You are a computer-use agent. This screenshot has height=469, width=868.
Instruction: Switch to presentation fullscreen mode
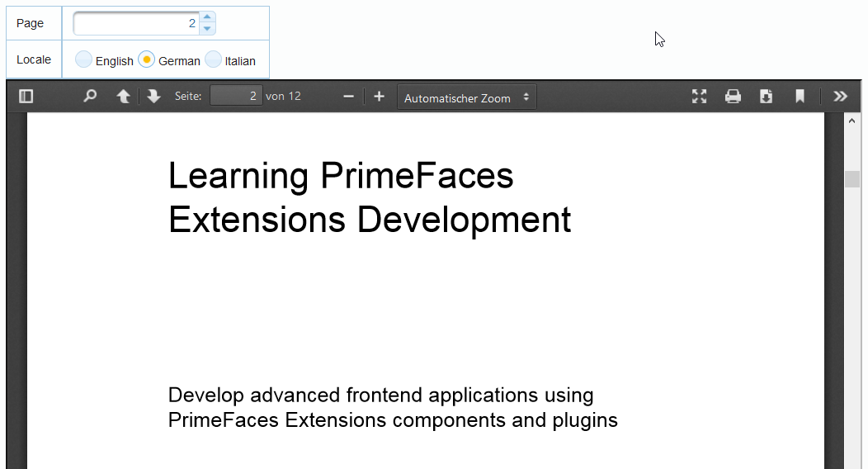pos(699,97)
